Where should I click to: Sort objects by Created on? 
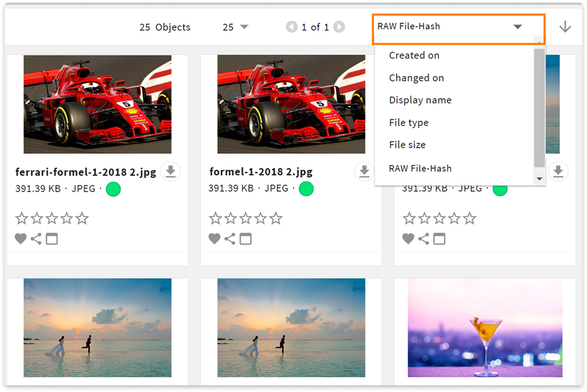pyautogui.click(x=414, y=55)
